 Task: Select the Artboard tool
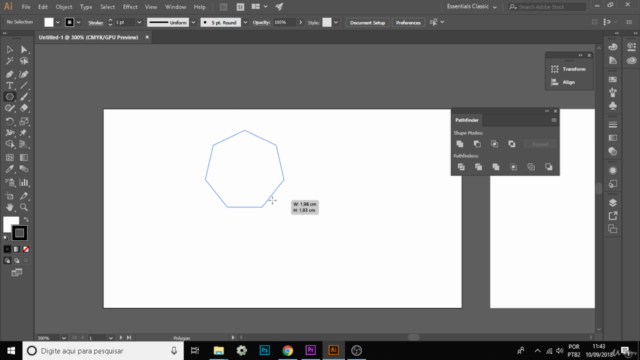(x=10, y=196)
